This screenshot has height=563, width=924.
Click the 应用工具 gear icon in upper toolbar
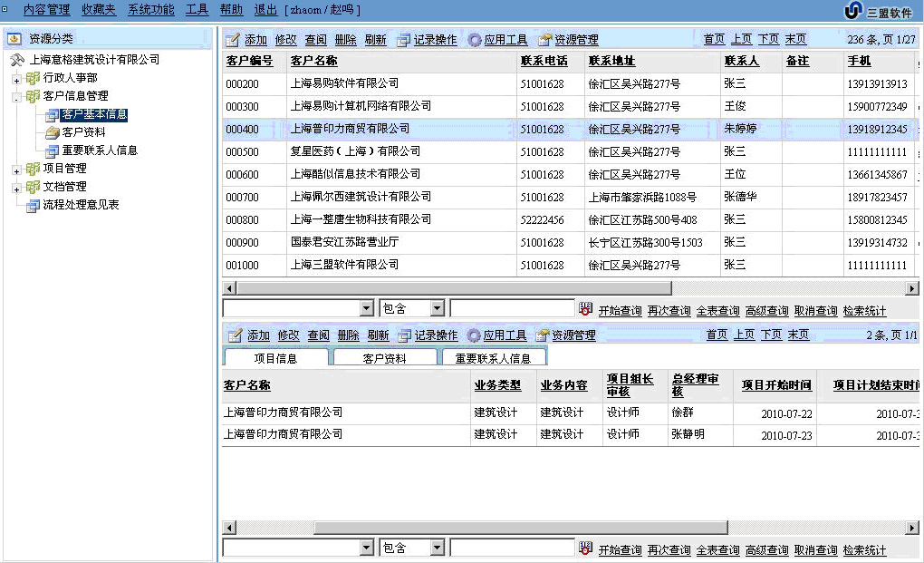tap(474, 40)
